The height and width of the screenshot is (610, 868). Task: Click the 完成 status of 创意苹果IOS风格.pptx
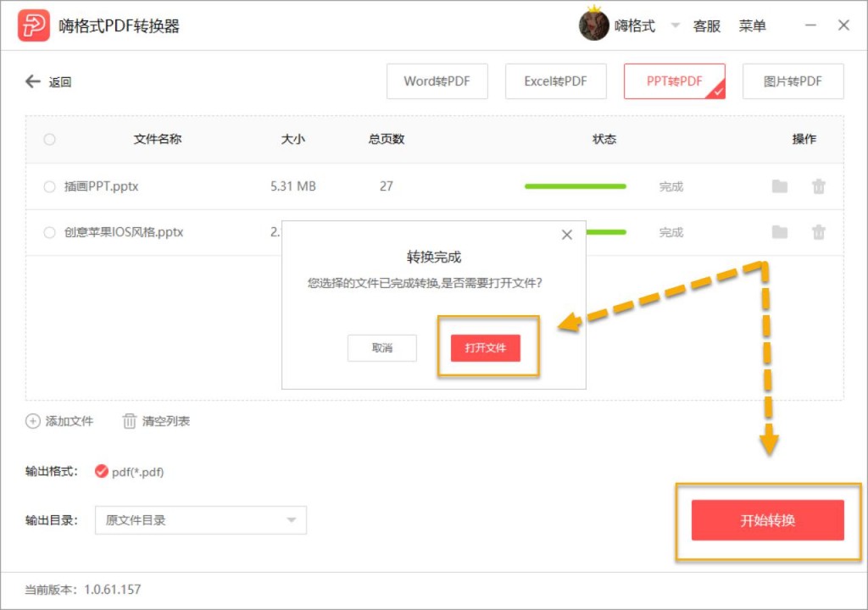671,232
